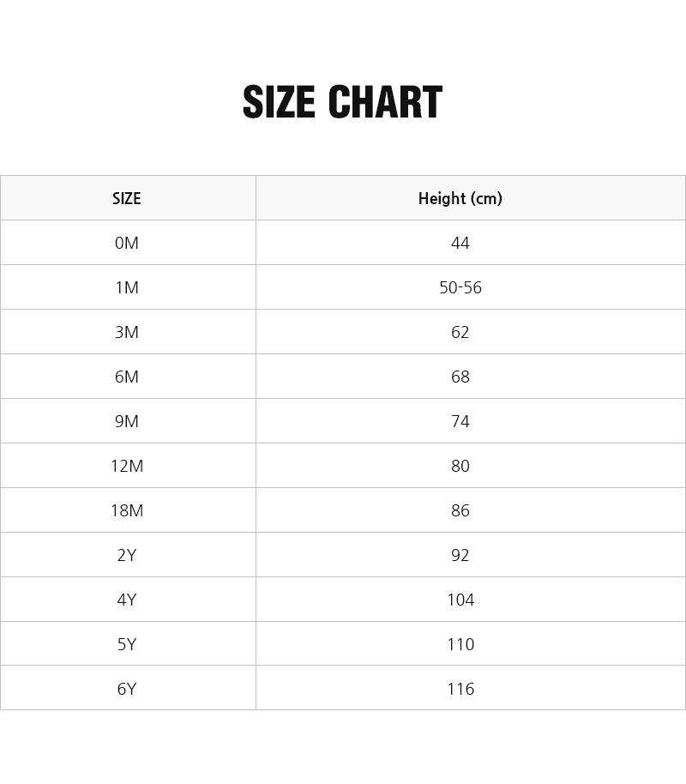This screenshot has width=686, height=784.
Task: Select the height value 80
Action: [460, 466]
